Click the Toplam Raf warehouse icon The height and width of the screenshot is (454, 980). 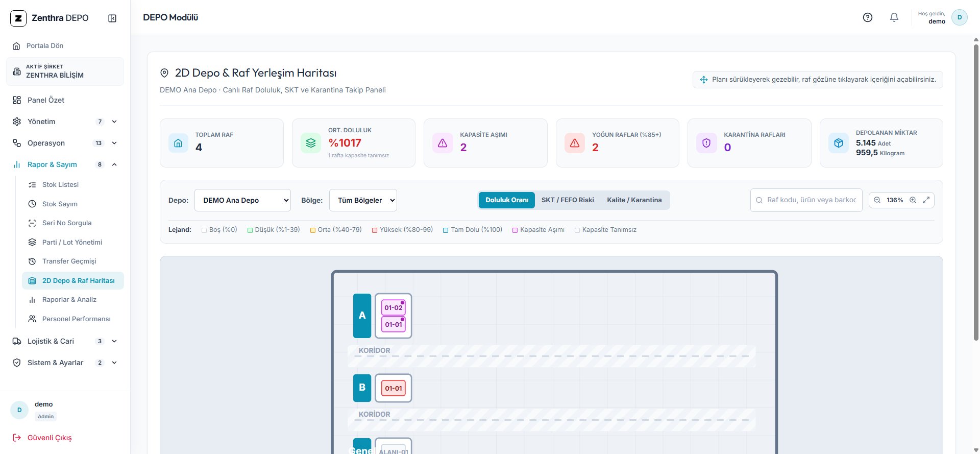coord(178,143)
